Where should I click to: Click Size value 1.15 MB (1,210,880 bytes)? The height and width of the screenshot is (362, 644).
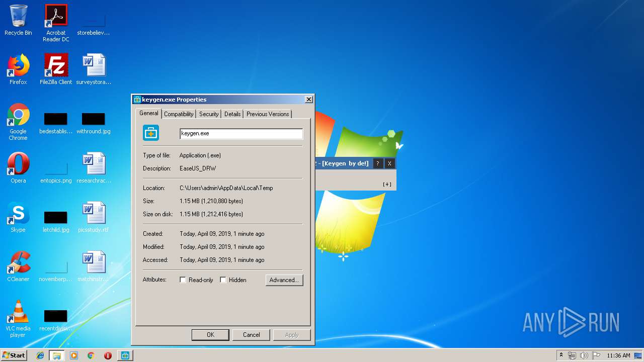[x=211, y=201]
